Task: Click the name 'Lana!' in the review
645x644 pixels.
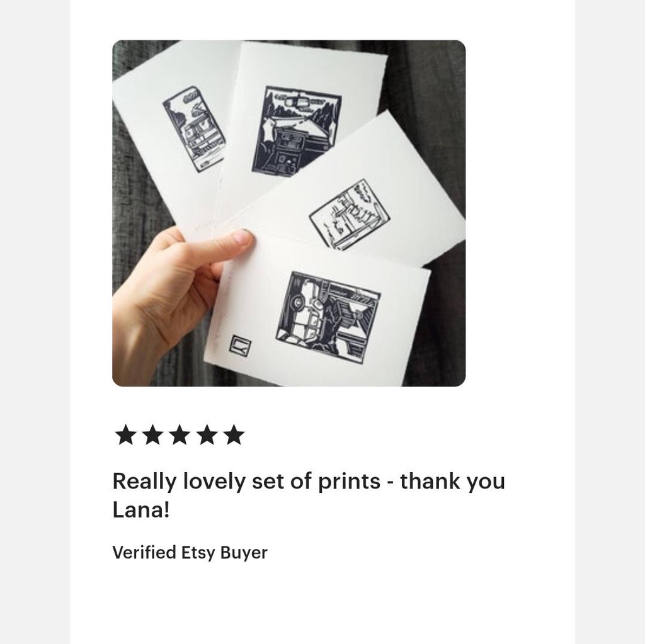Action: 141,510
